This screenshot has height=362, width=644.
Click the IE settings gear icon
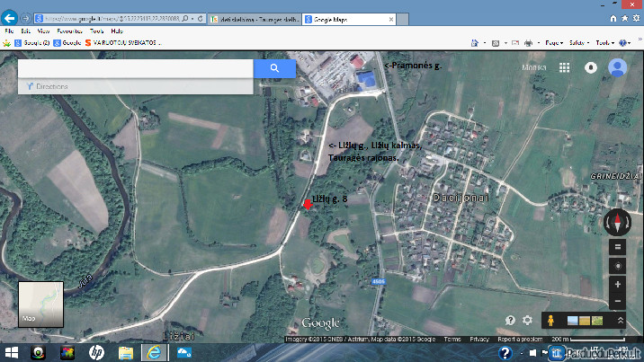tap(636, 19)
